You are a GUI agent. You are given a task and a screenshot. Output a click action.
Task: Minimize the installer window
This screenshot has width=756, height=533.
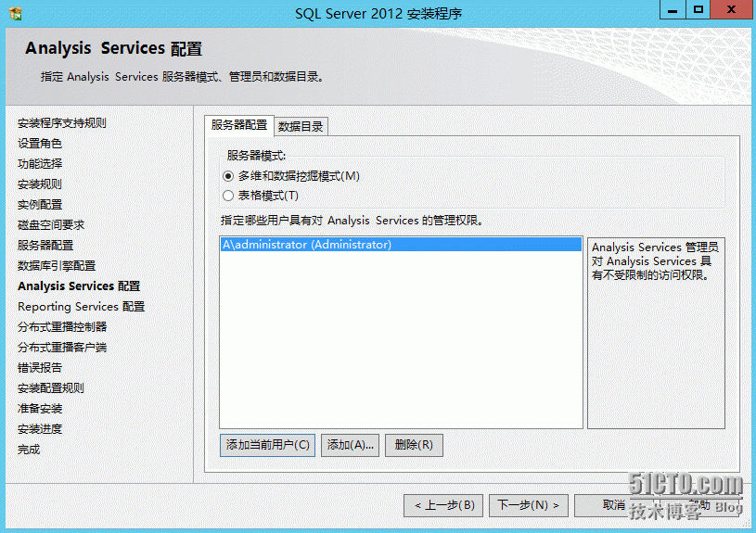pyautogui.click(x=673, y=9)
